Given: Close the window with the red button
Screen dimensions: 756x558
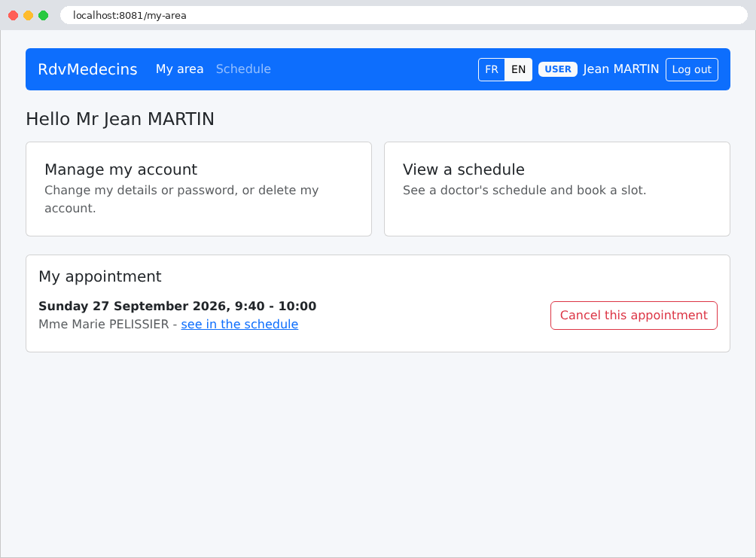Looking at the screenshot, I should pos(14,15).
